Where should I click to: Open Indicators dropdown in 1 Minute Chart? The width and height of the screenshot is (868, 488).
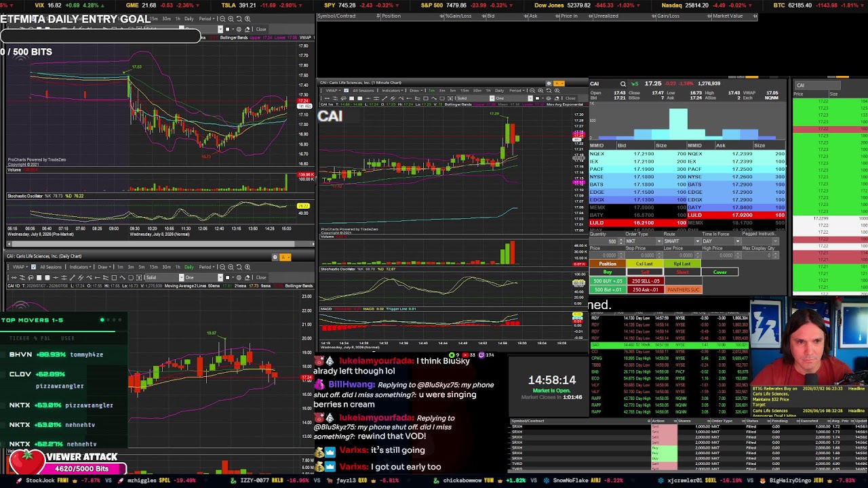[393, 91]
